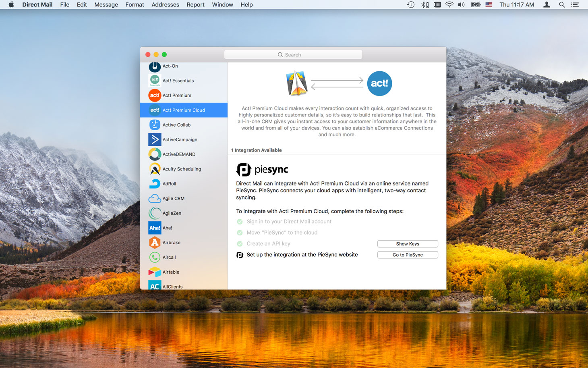Click the battery status icon
Screen dimensions: 588x368
476,5
